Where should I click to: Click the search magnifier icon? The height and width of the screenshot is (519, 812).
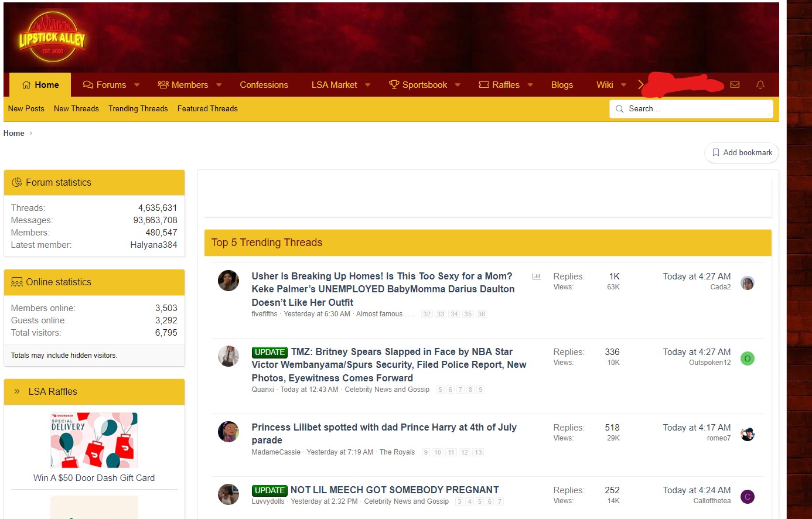tap(619, 109)
